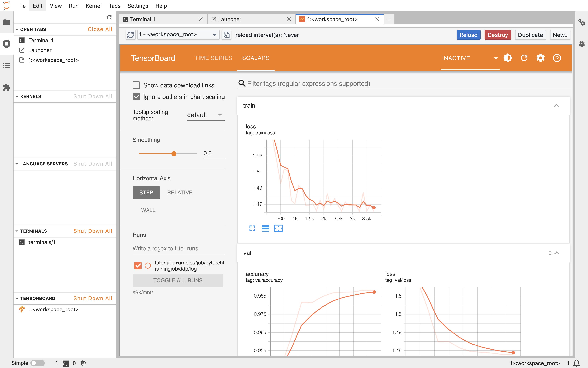Fit domain to data on train loss chart
This screenshot has height=368, width=588.
(x=278, y=228)
